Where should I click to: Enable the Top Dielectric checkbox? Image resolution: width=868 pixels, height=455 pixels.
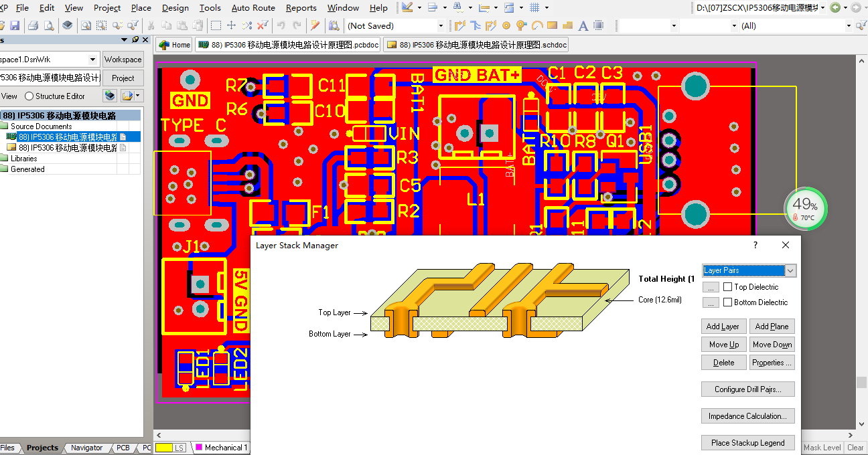tap(727, 287)
